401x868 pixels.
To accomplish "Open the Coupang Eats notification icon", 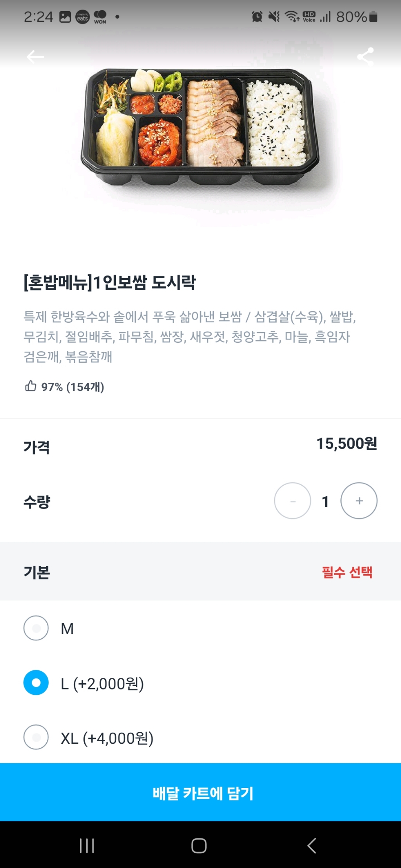I will pos(82,17).
